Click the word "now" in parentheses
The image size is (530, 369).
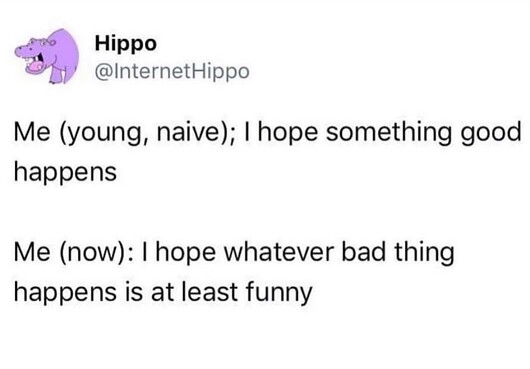(91, 255)
